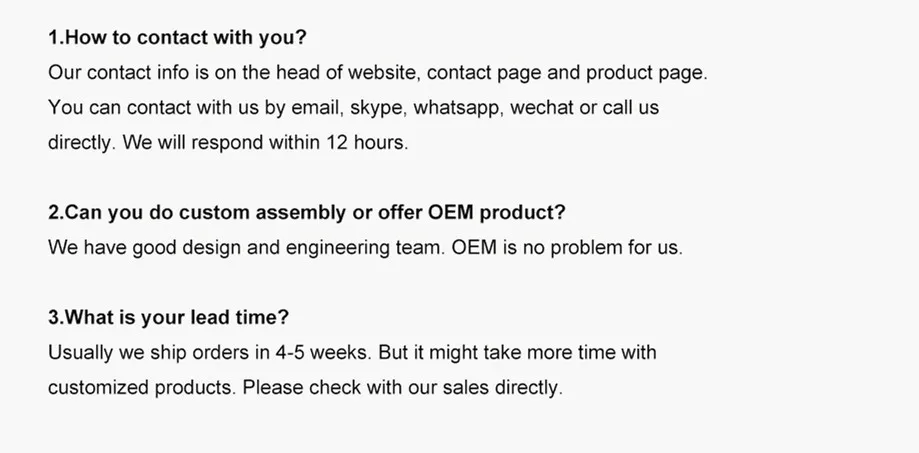Image resolution: width=919 pixels, height=453 pixels.
Task: Click the text 'contact page and product page.'
Action: [567, 73]
